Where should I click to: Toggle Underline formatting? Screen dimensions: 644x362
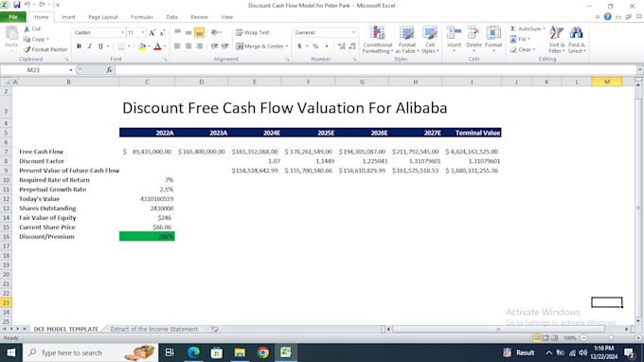[100, 46]
